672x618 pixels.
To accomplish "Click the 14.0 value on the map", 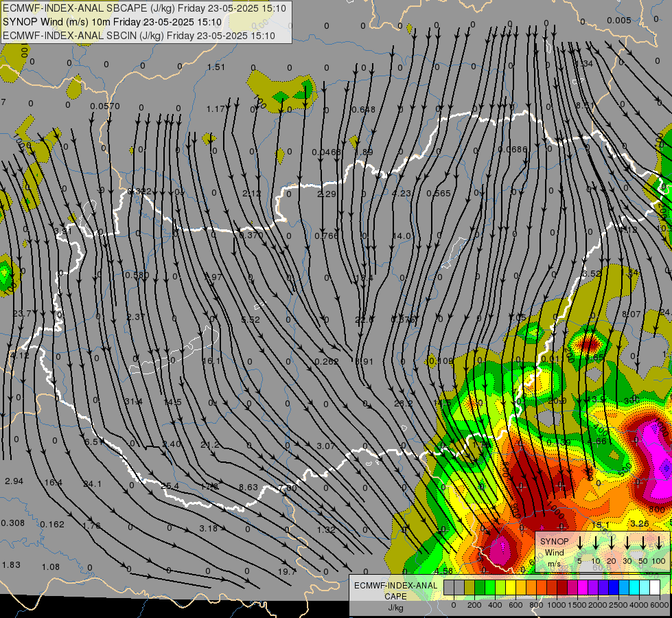I will point(402,236).
